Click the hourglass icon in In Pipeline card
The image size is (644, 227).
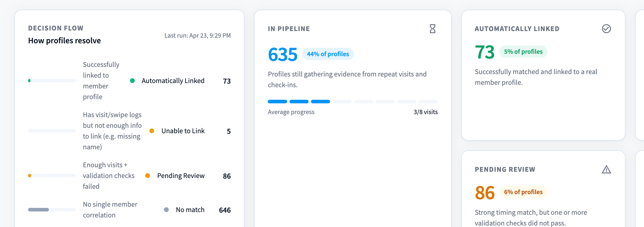point(433,29)
